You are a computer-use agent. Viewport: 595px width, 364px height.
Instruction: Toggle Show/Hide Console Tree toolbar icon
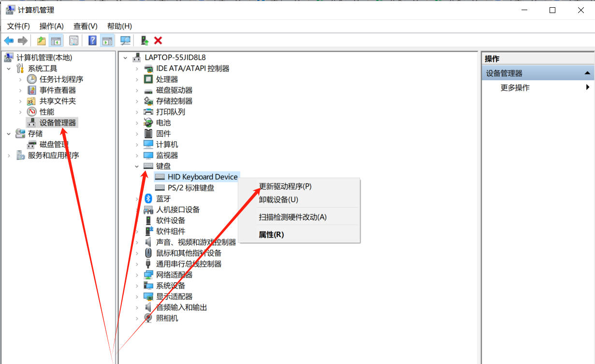click(56, 41)
